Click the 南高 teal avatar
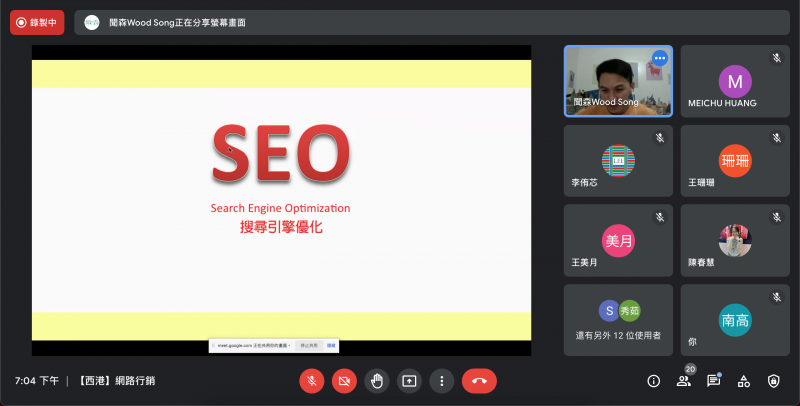 tap(735, 320)
